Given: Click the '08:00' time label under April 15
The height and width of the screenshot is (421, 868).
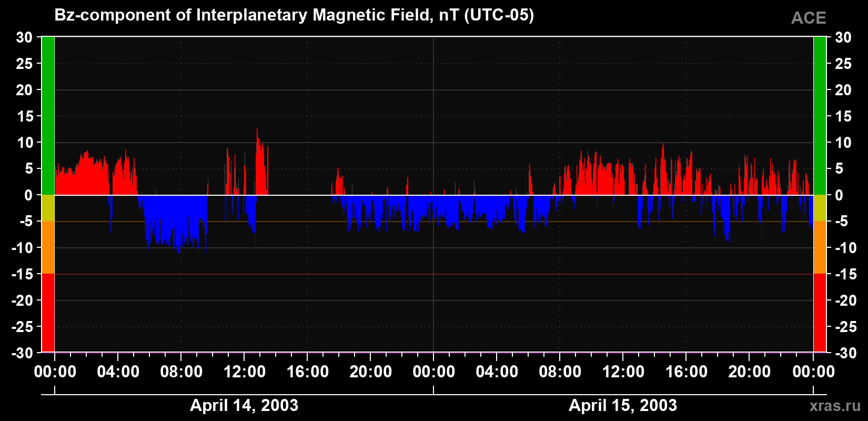Looking at the screenshot, I should point(560,372).
